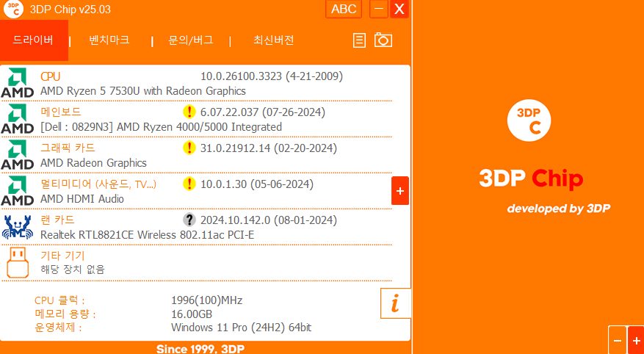This screenshot has height=354, width=644.
Task: Click the 'CPU 클럭 :' label
Action: 60,300
